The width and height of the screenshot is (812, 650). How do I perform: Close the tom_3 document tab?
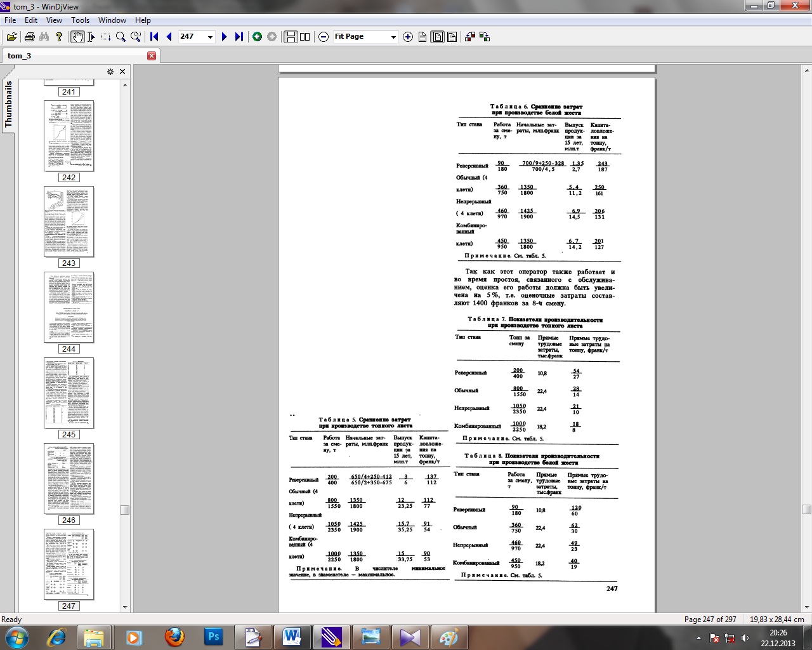[151, 56]
